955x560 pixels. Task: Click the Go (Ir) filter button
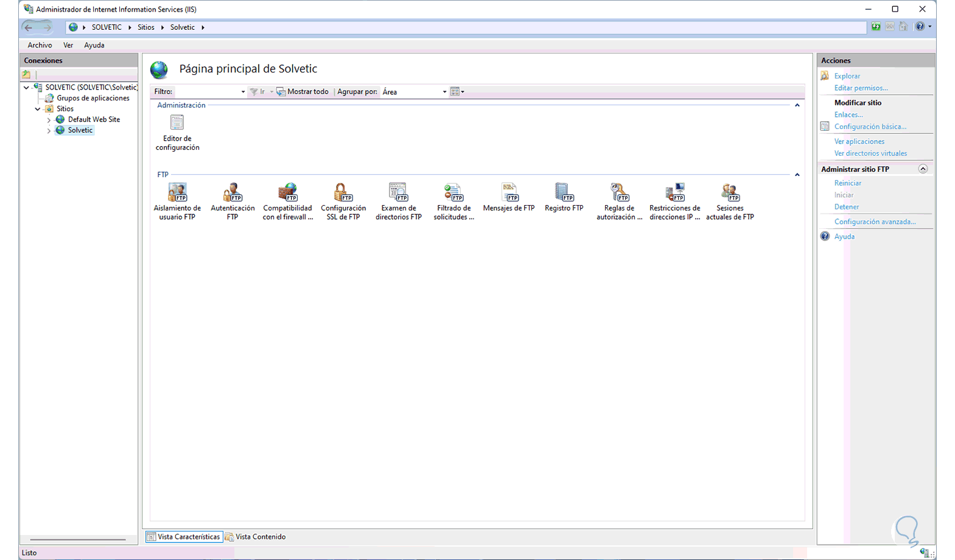[258, 92]
